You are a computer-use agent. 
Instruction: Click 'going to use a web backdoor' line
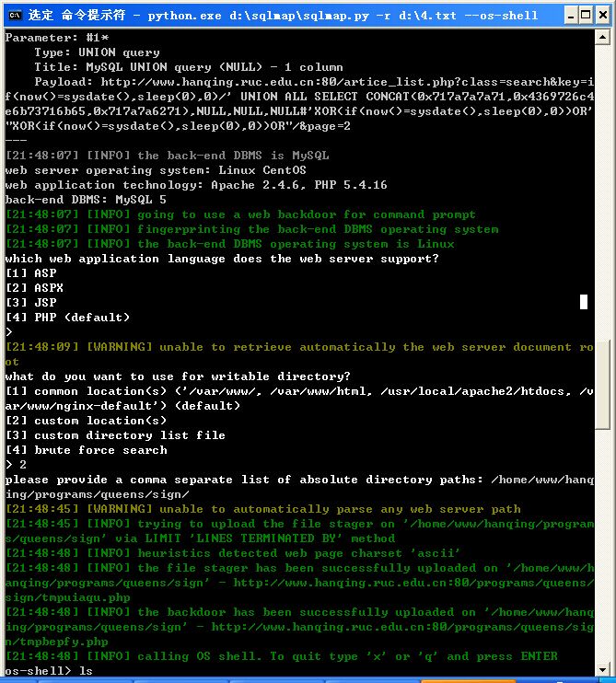(x=240, y=214)
